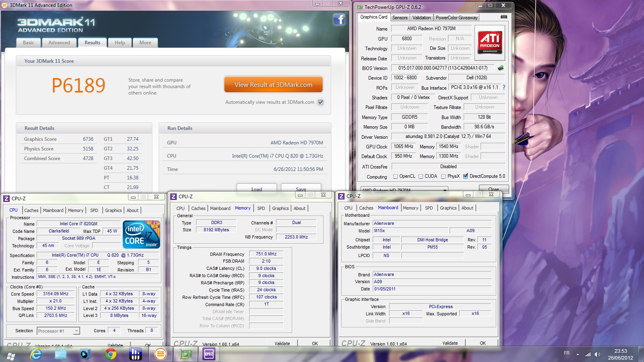The image size is (644, 362).
Task: Click the Alienware manufacturer field
Action: coord(432,223)
